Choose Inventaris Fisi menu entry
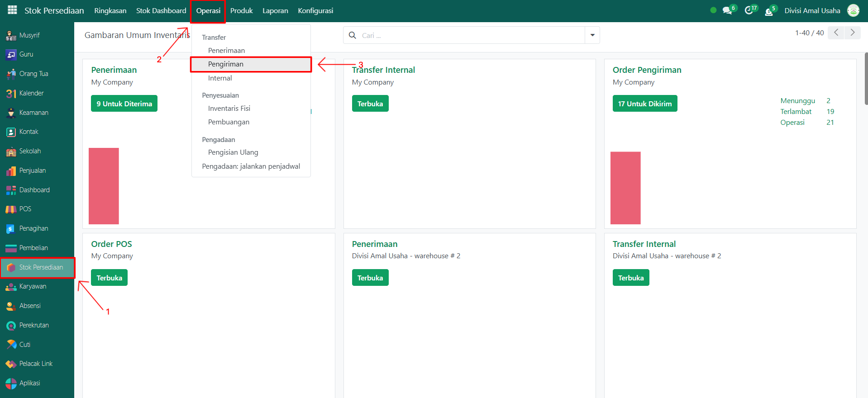Viewport: 868px width, 398px height. 229,109
